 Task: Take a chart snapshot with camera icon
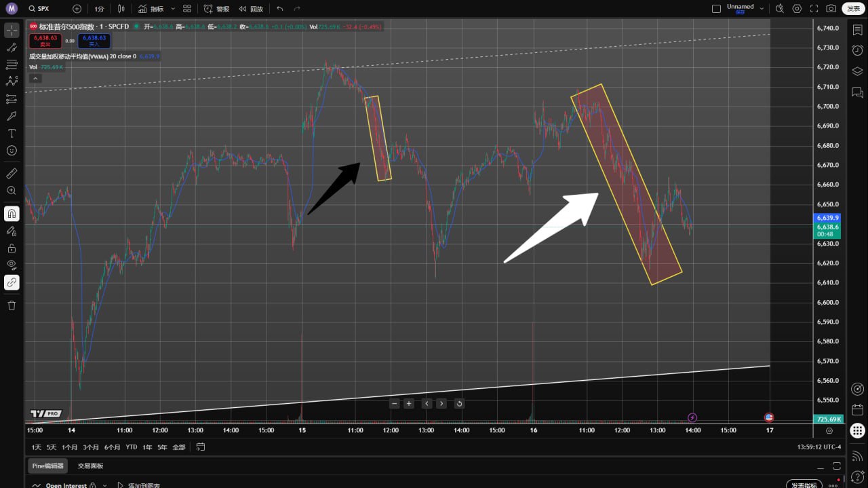pyautogui.click(x=831, y=9)
